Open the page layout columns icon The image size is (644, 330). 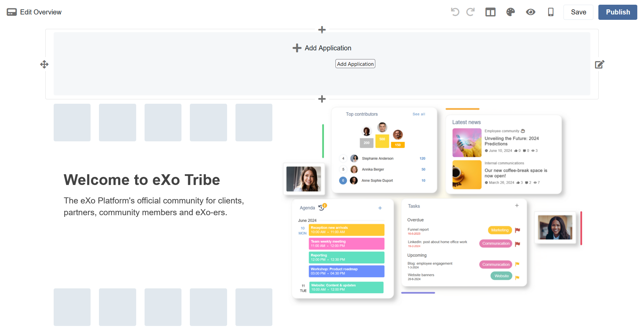[x=490, y=12]
